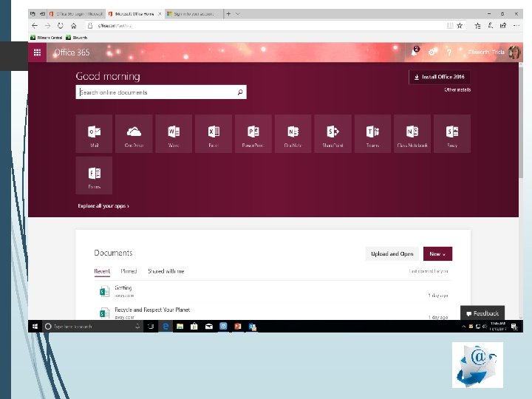Viewport: 532px width, 399px height.
Task: Select the Shared with me tab
Action: pyautogui.click(x=166, y=271)
